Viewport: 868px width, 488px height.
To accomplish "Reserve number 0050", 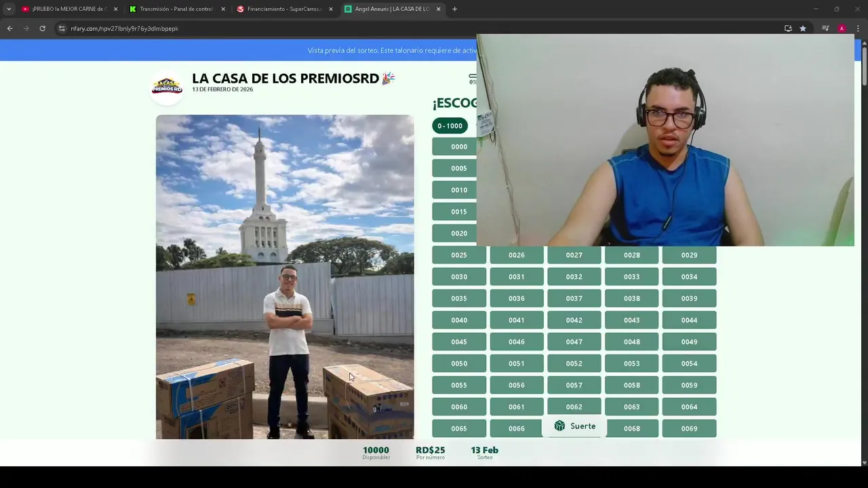I will click(x=459, y=363).
